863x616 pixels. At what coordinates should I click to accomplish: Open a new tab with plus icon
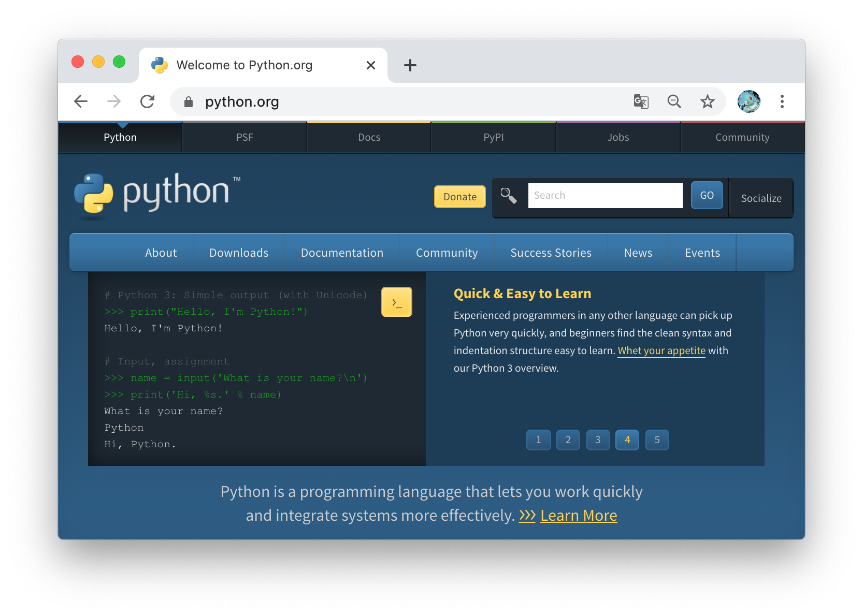coord(410,65)
